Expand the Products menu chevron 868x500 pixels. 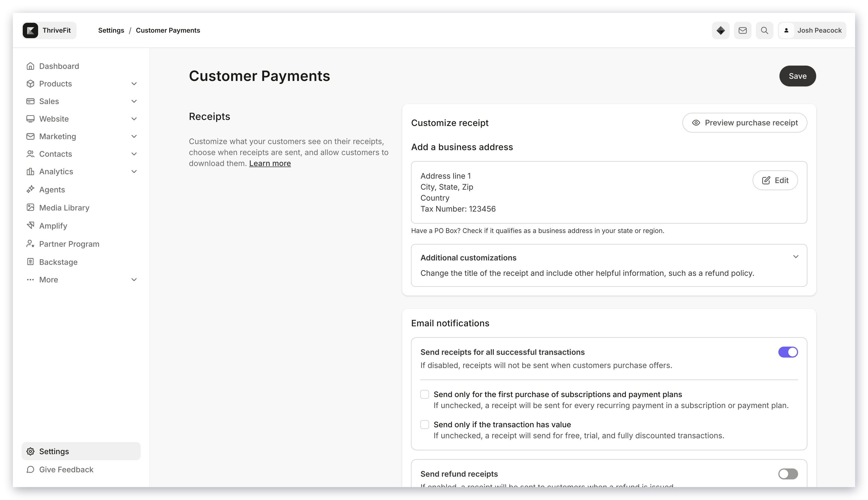click(134, 83)
